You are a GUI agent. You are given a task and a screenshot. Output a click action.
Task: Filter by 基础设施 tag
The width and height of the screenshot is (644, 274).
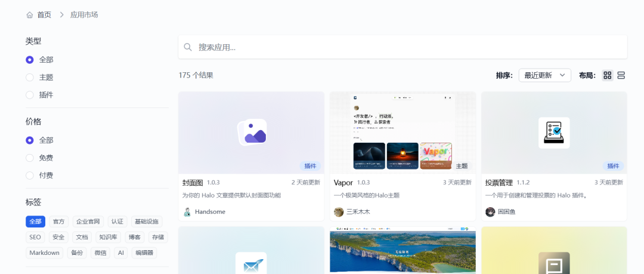coord(147,221)
